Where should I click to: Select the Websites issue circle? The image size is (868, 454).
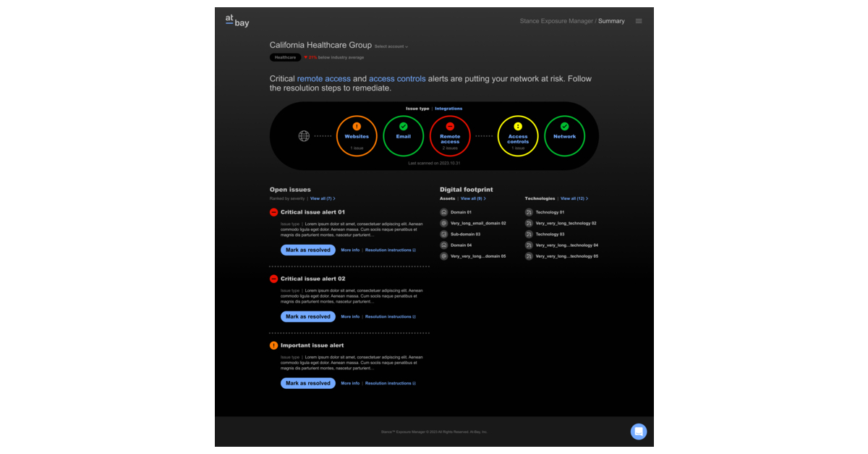tap(357, 136)
